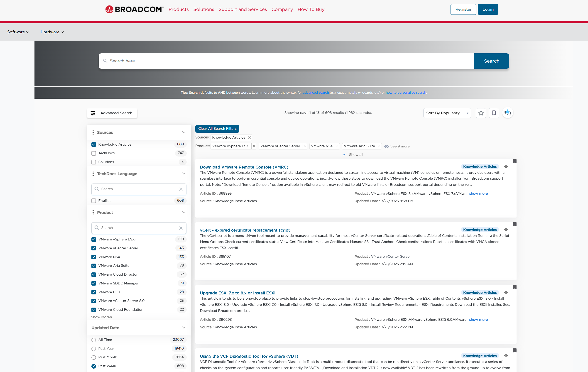This screenshot has height=372, width=588.
Task: Uncheck the Knowledge Articles source
Action: pyautogui.click(x=93, y=144)
